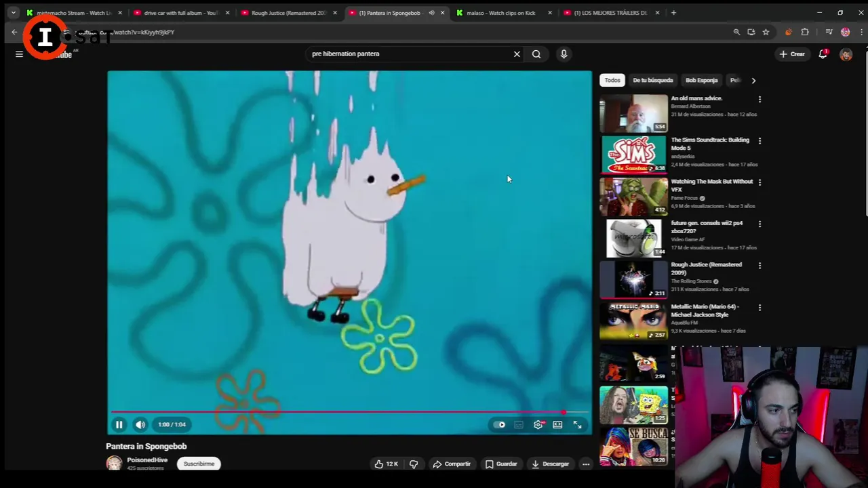Bookmark this page with the star icon
Viewport: 868px width, 488px height.
point(766,32)
